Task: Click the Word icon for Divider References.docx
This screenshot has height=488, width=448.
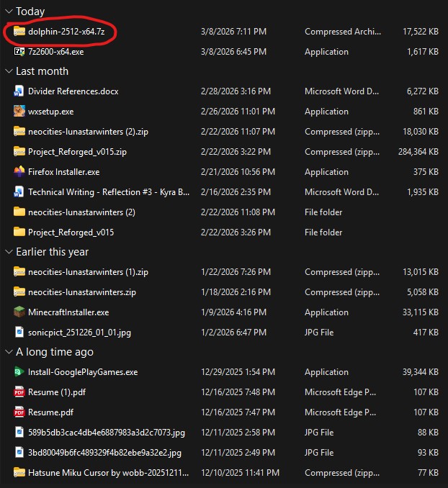Action: coord(19,91)
